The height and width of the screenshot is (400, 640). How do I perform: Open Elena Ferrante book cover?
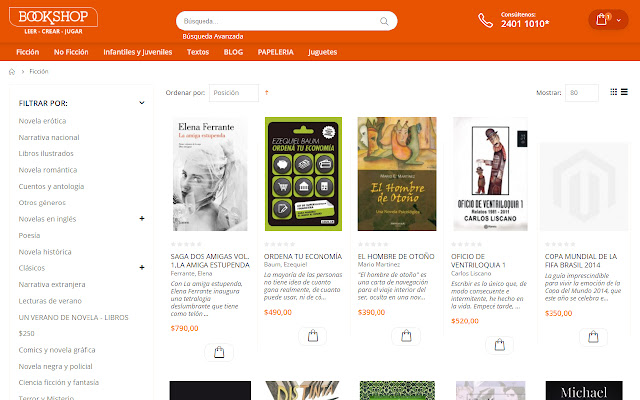pos(210,174)
